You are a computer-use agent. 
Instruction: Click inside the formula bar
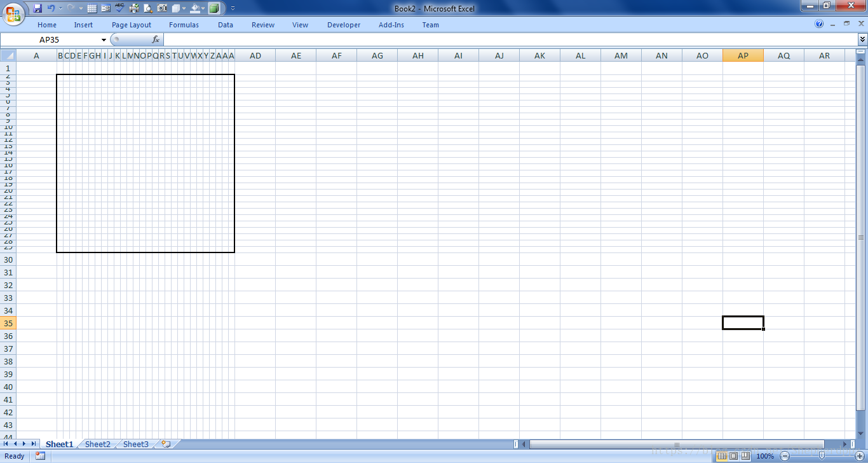[510, 39]
